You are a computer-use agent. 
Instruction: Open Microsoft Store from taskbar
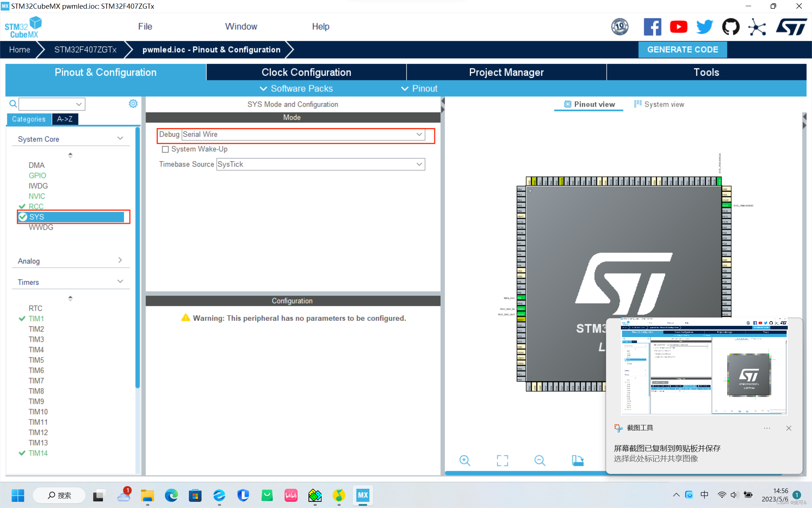tap(195, 495)
